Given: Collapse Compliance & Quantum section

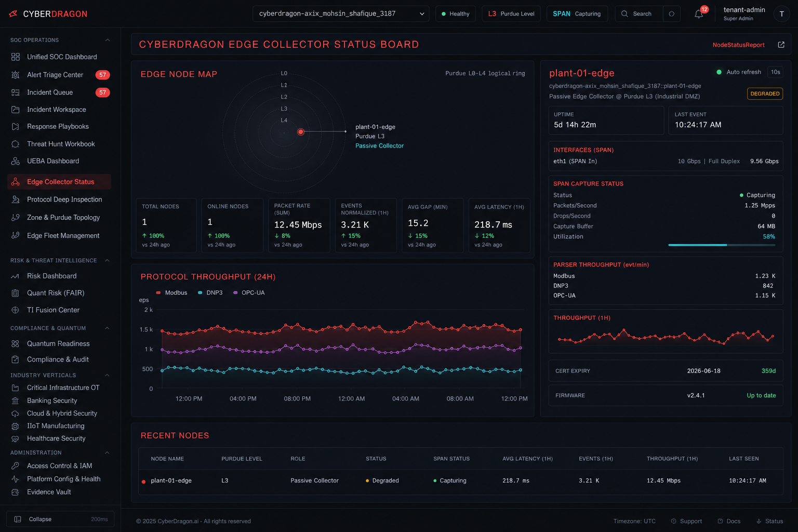Looking at the screenshot, I should 108,328.
